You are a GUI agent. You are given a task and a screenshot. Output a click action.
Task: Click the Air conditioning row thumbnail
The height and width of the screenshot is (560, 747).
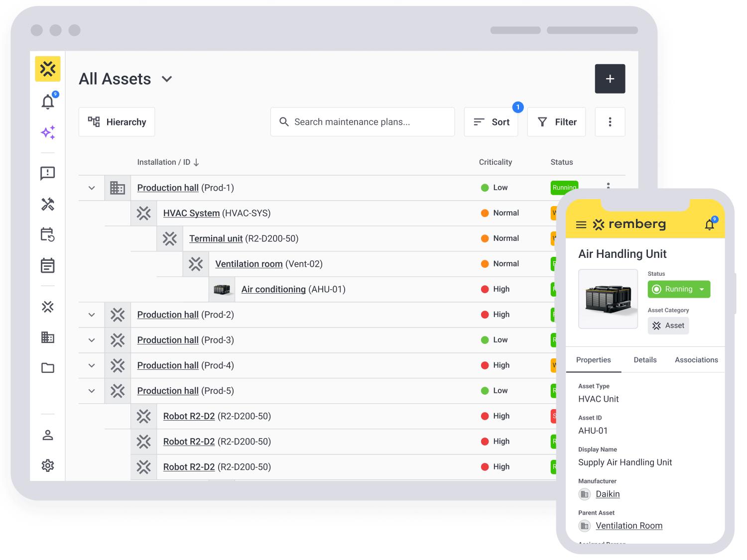[x=222, y=289]
